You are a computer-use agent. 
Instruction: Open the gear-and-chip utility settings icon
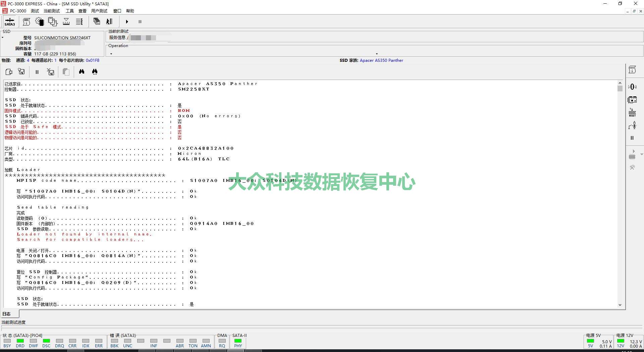40,22
